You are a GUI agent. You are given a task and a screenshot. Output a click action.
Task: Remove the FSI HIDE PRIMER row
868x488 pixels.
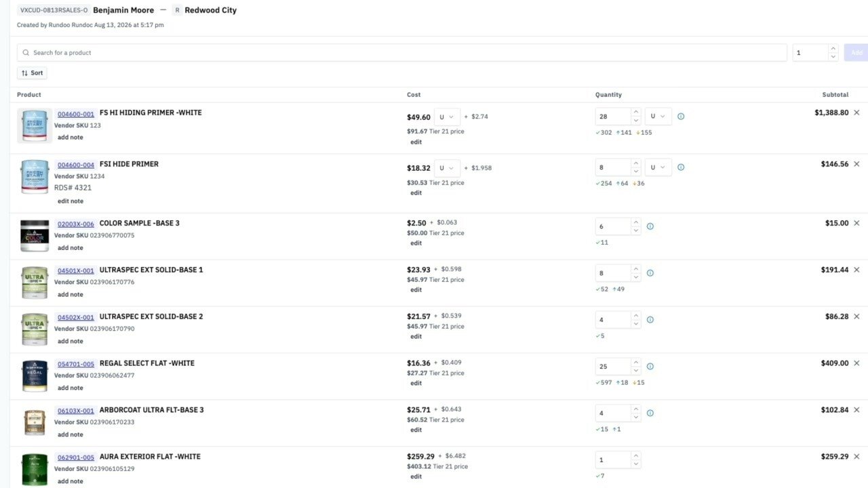click(856, 164)
